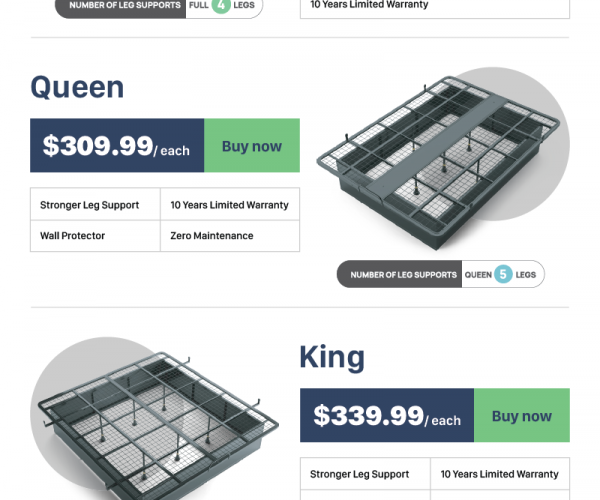Viewport: 600px width, 500px height.
Task: Click the circled 4 legs badge
Action: click(220, 5)
